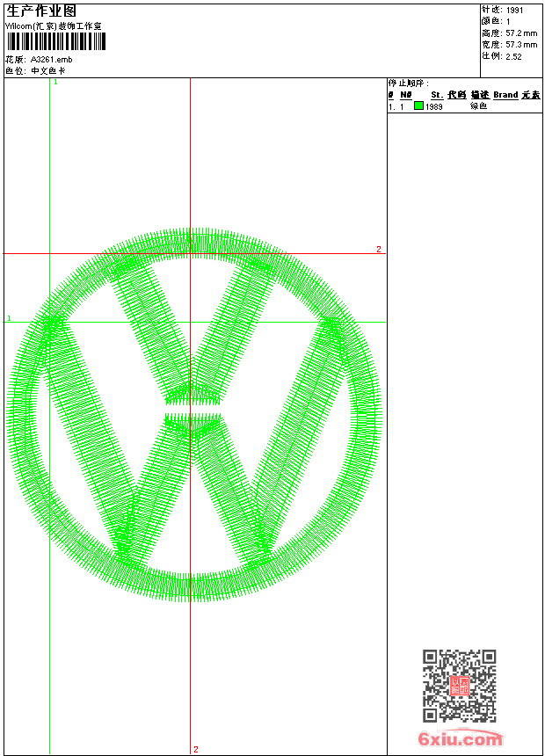Click the '生产作业图' page title
This screenshot has width=545, height=756.
point(41,11)
